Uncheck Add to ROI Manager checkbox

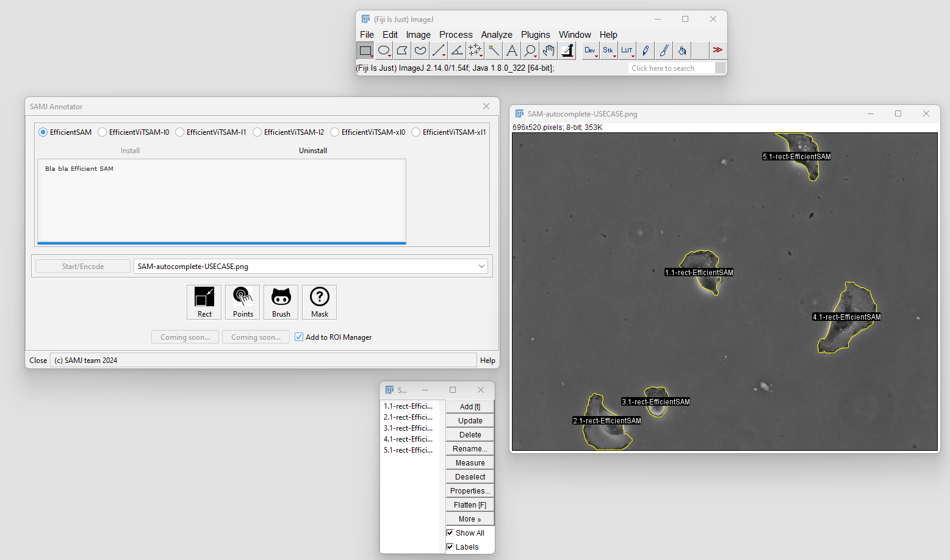pos(299,337)
